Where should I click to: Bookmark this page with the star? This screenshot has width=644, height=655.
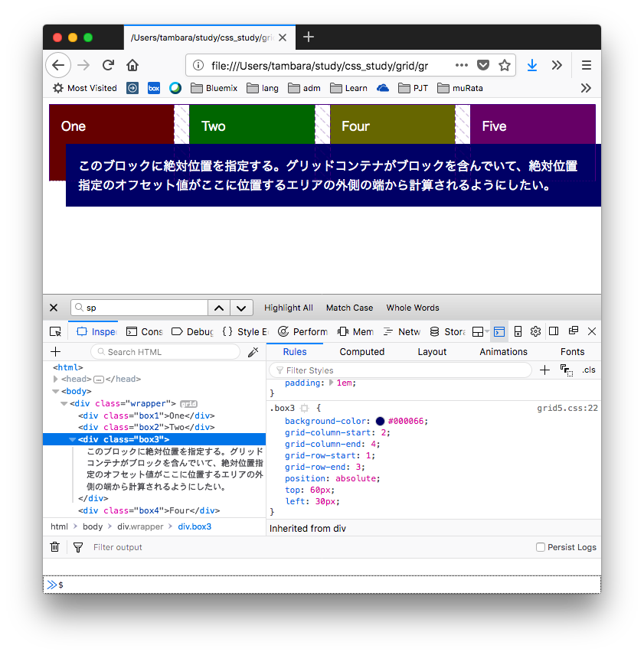505,65
